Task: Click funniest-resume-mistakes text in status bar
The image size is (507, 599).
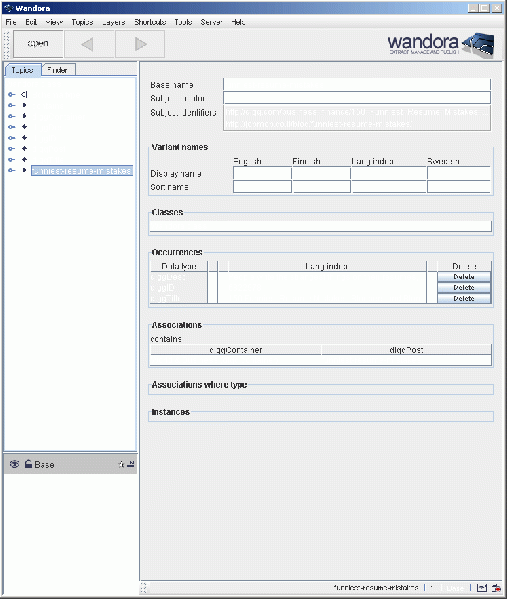Action: pos(376,587)
